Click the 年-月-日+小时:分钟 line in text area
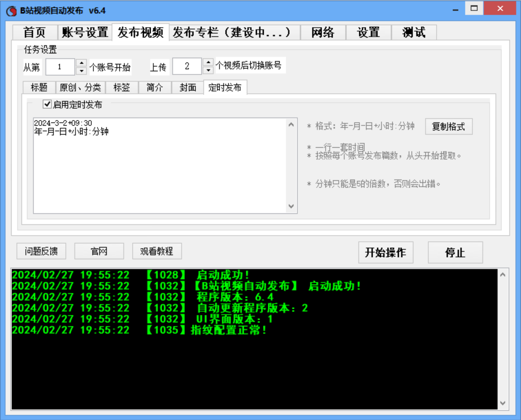 [x=71, y=131]
